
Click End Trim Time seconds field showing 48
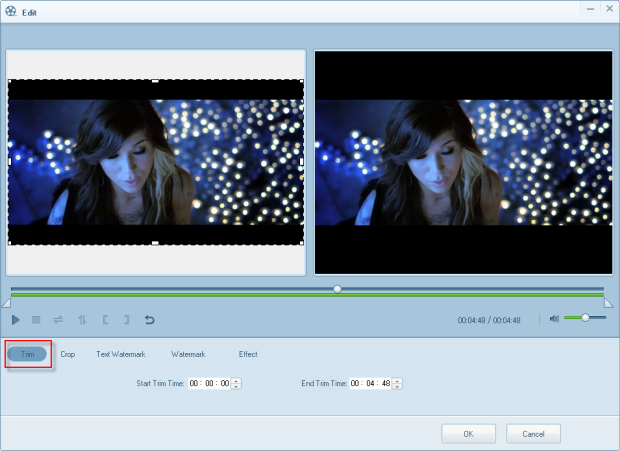pyautogui.click(x=386, y=383)
